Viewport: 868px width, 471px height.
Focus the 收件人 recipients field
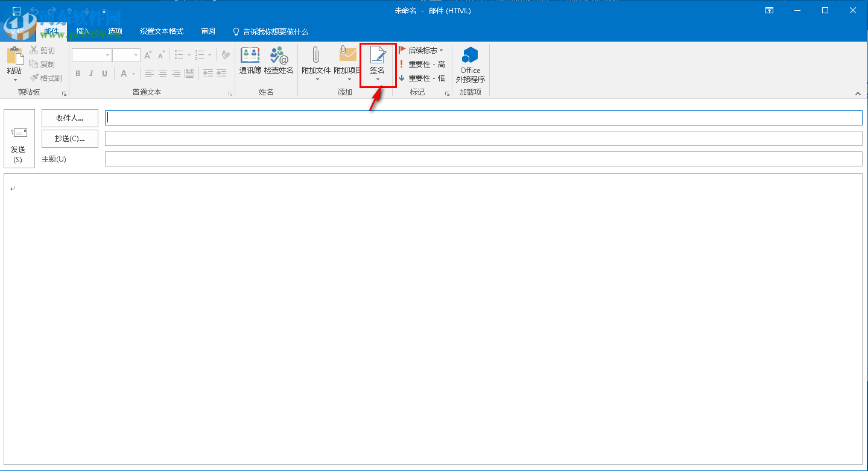[x=484, y=118]
